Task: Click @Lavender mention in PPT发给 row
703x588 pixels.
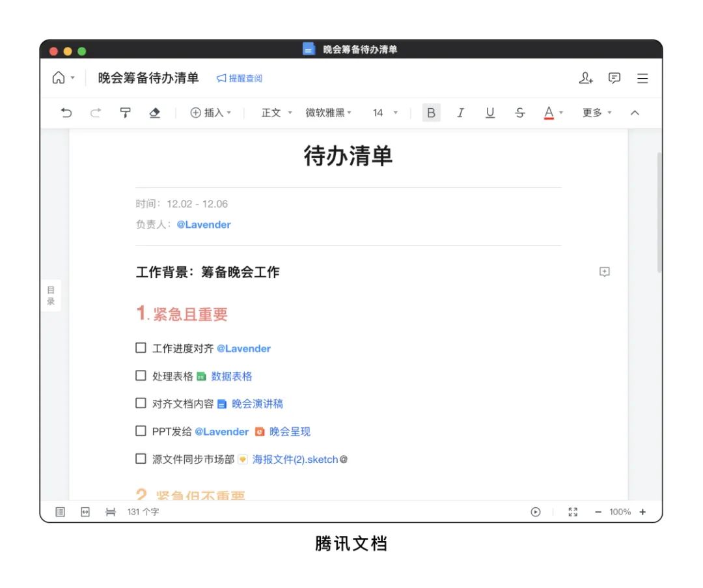Action: (222, 432)
